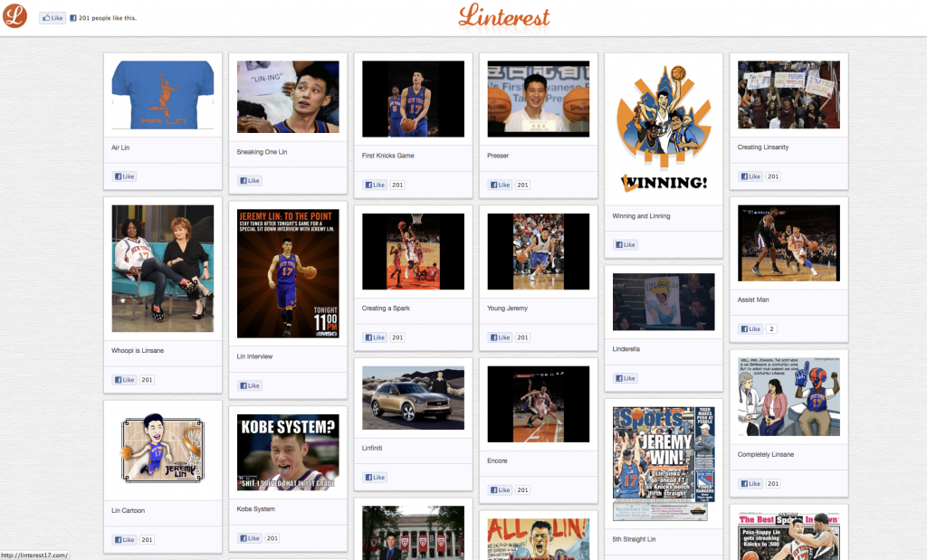Viewport: 927px width, 560px height.
Task: Click the First Knicks Game caption
Action: (x=387, y=156)
